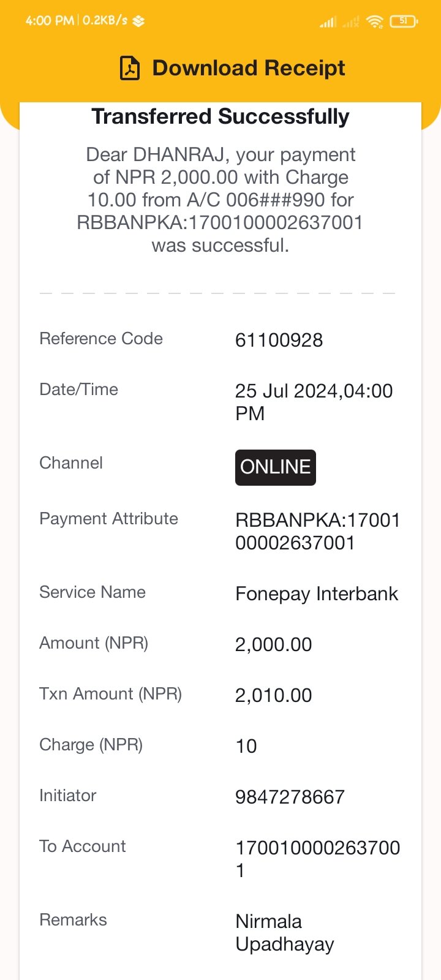
Task: Select the ONLINE channel badge
Action: [x=276, y=467]
